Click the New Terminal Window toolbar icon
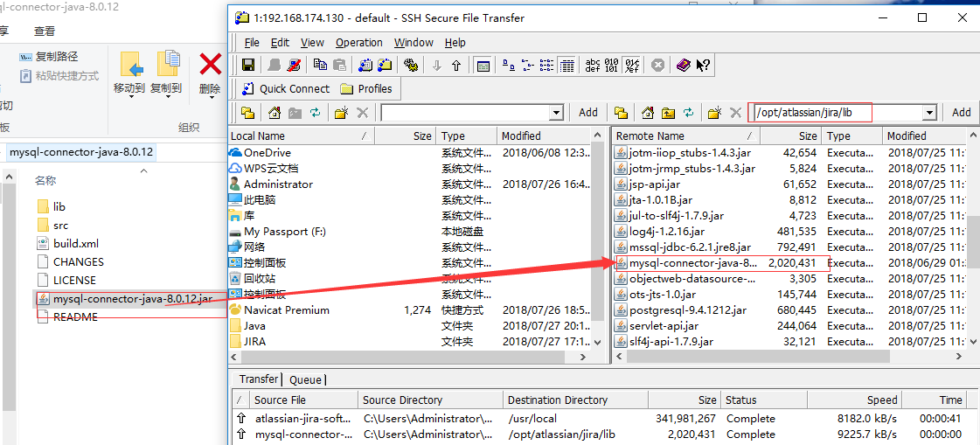Image resolution: width=980 pixels, height=445 pixels. 366,65
